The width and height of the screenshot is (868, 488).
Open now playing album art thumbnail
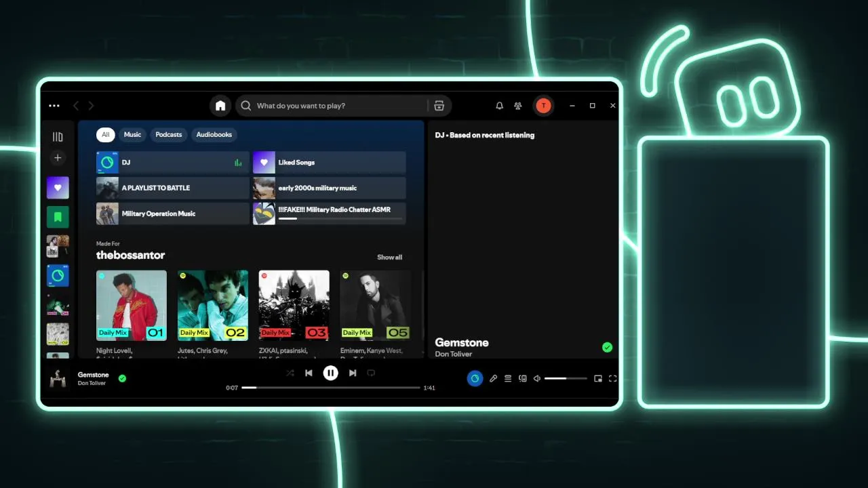tap(58, 379)
